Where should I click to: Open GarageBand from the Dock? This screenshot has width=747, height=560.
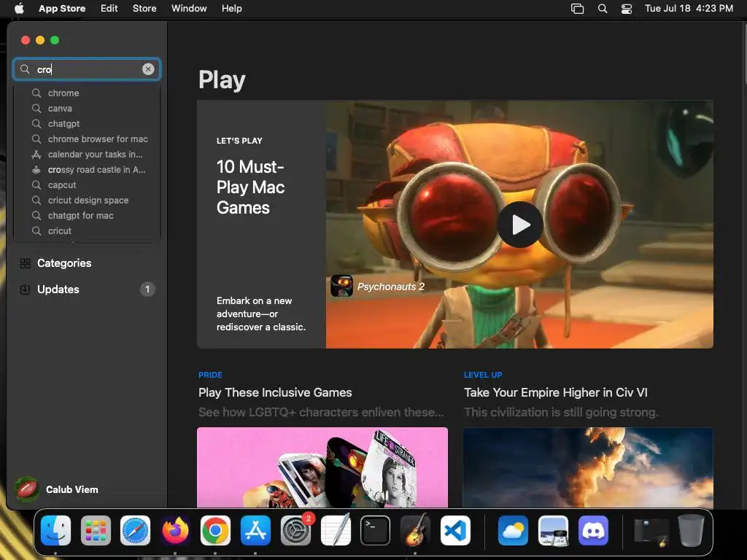[415, 530]
